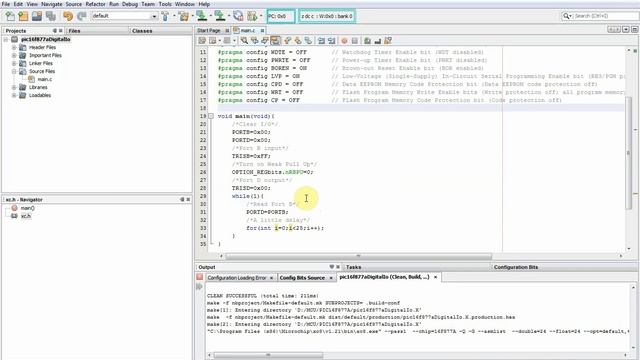Expand the Header Files folder

tap(14, 47)
